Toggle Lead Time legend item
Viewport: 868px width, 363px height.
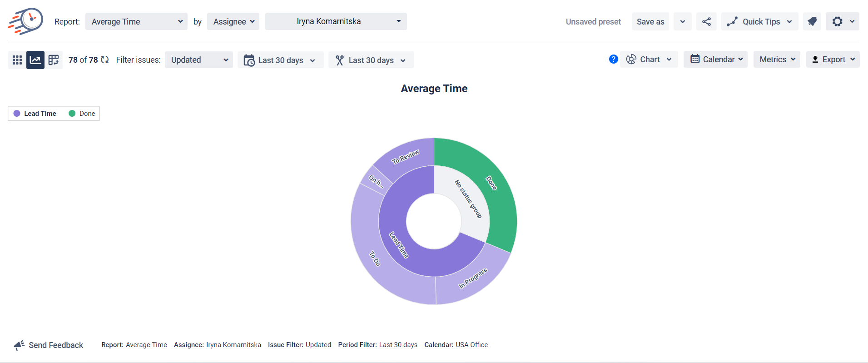[35, 114]
